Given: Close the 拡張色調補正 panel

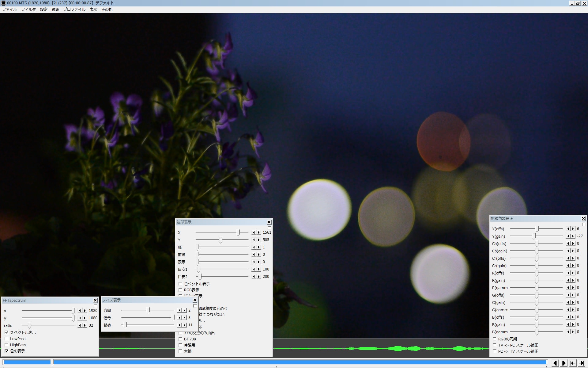Looking at the screenshot, I should [x=583, y=219].
